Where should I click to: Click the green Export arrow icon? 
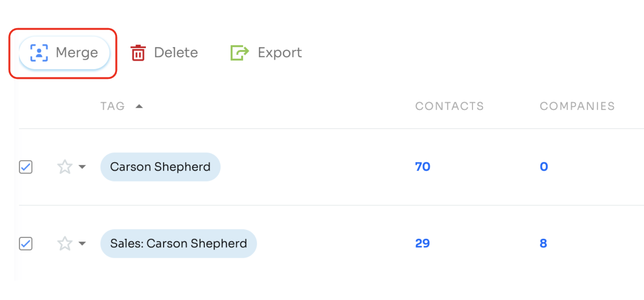click(240, 53)
